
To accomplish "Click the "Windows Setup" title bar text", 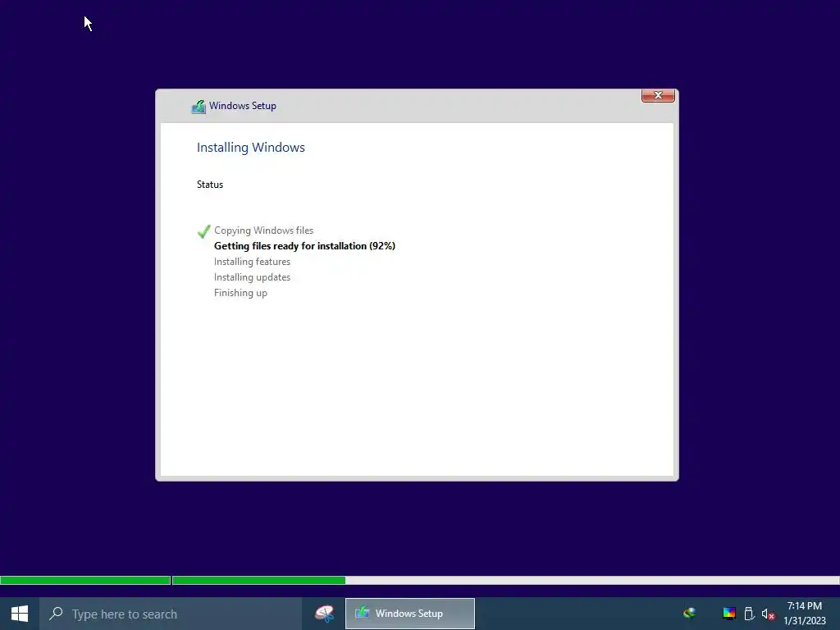I will 243,106.
